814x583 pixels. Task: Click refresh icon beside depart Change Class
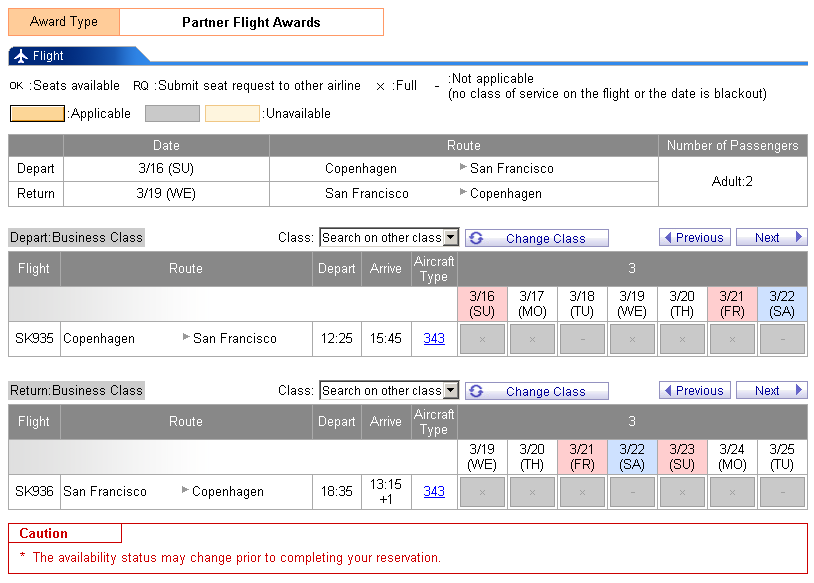(x=477, y=238)
